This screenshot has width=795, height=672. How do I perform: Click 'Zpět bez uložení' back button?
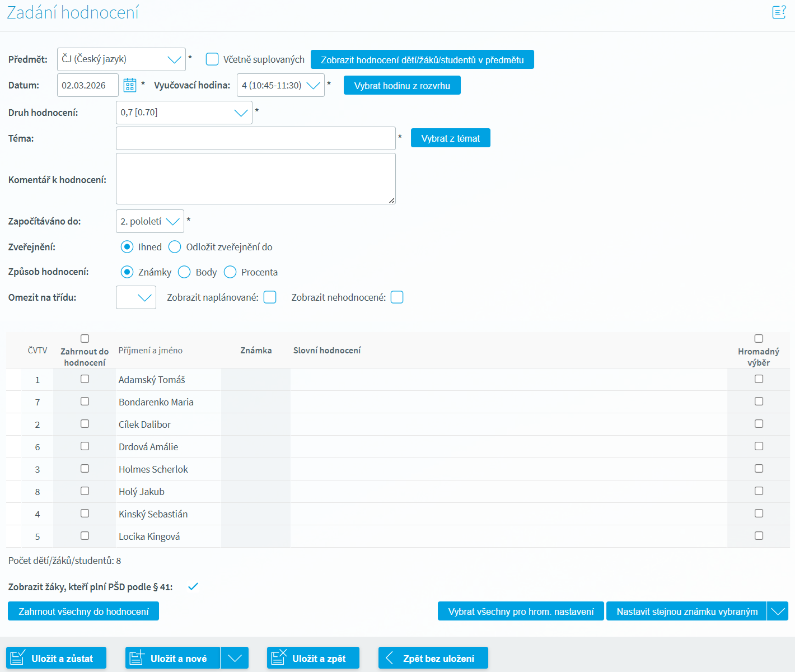click(433, 658)
